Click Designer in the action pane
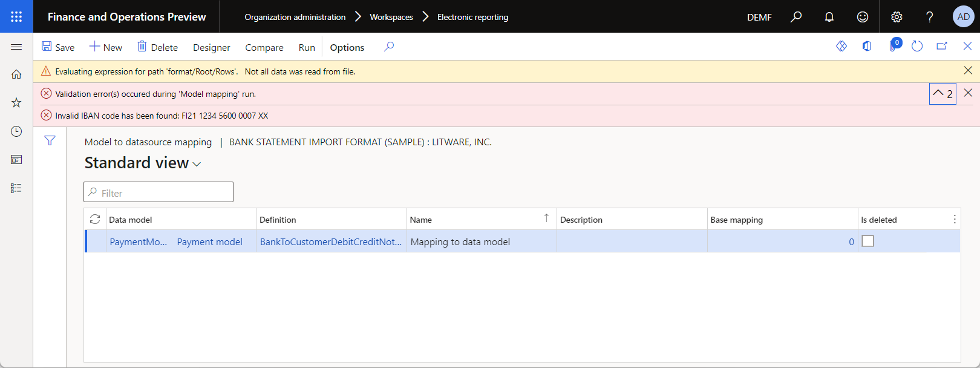 point(211,47)
